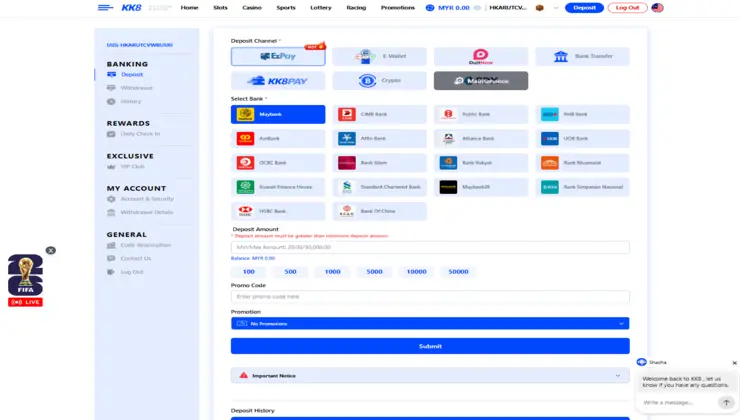Open the Promotions menu
Image resolution: width=740 pixels, height=420 pixels.
pyautogui.click(x=398, y=8)
